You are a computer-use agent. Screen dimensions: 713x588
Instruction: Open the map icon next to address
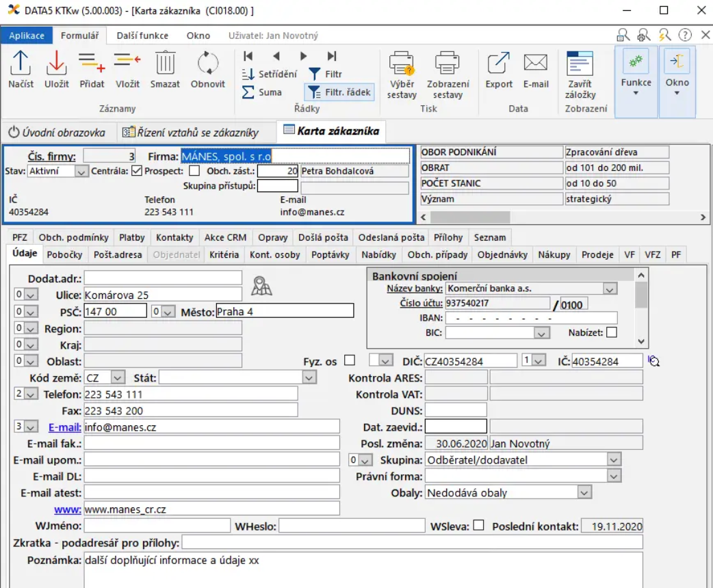click(261, 286)
